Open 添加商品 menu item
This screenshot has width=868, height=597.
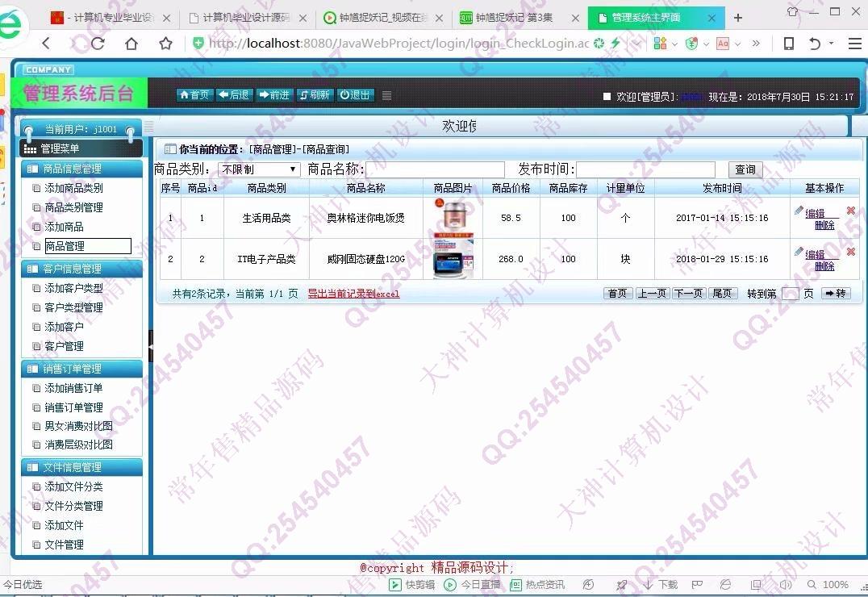tap(65, 227)
